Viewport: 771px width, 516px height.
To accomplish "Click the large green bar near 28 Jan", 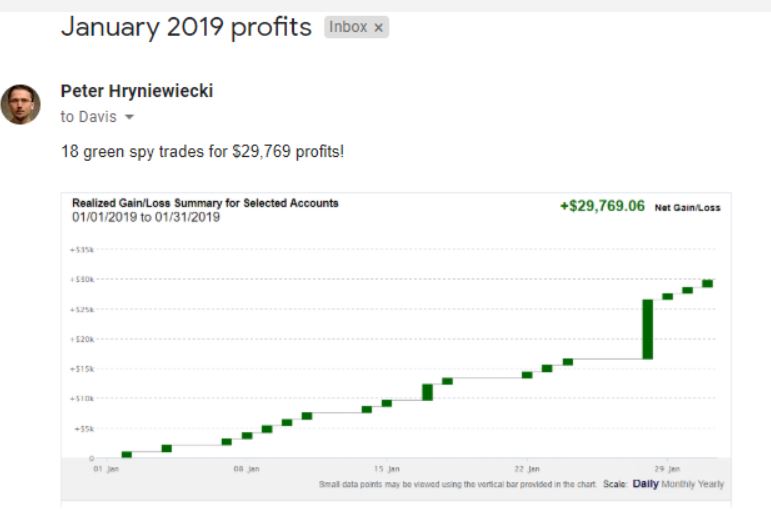I will click(x=648, y=329).
